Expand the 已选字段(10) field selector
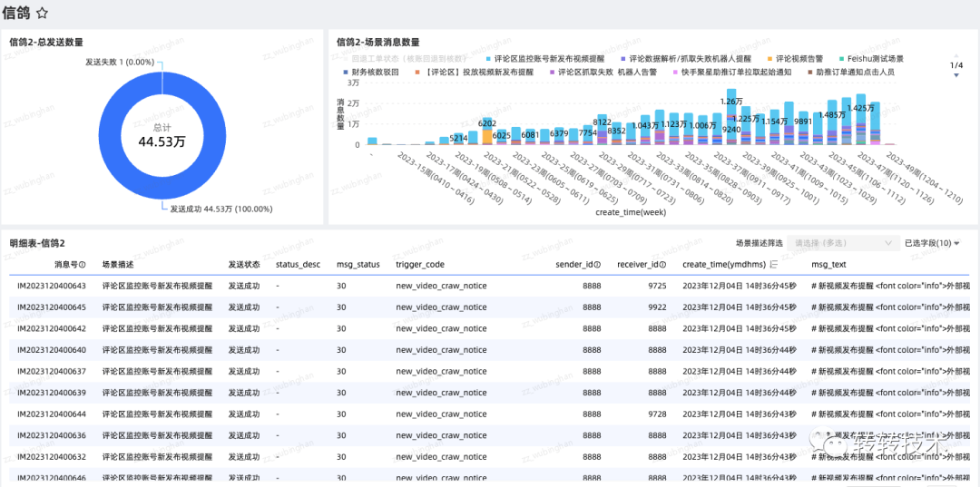Viewport: 980px width, 487px height. (932, 243)
